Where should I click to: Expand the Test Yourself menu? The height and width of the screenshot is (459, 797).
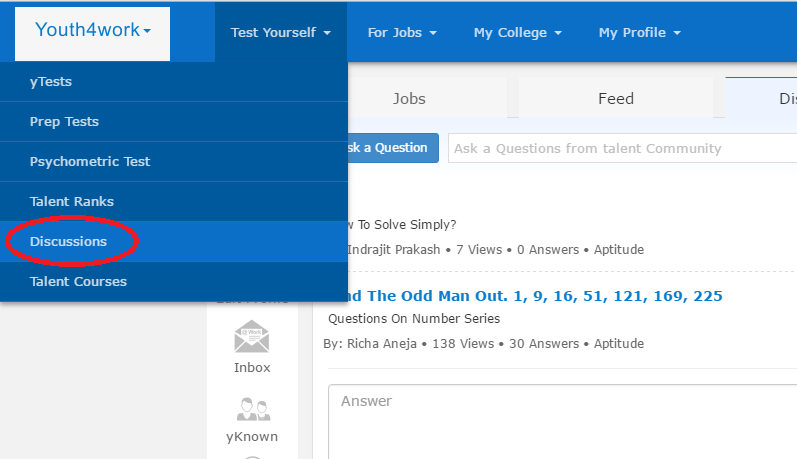coord(281,33)
